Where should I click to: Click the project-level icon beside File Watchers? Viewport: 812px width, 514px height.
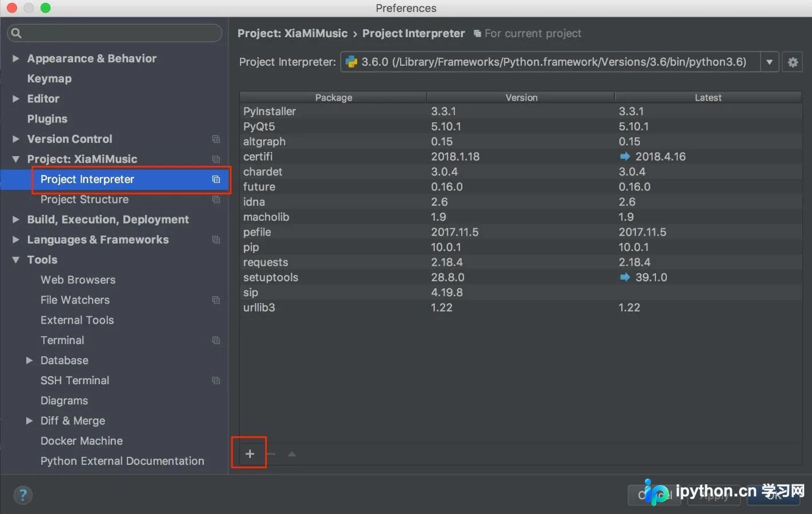pos(216,300)
